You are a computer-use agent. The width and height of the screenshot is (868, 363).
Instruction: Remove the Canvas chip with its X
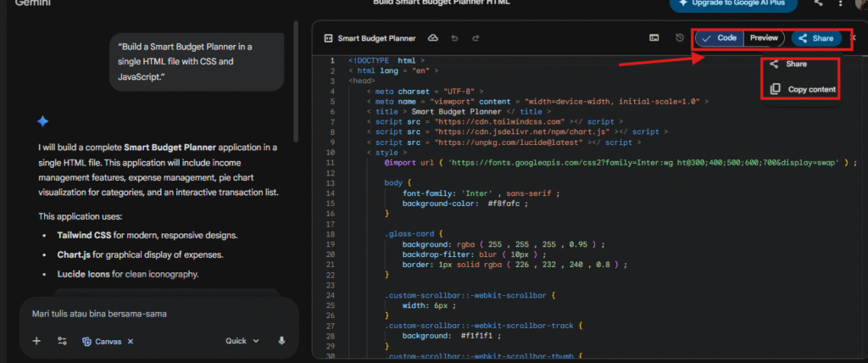coord(131,341)
